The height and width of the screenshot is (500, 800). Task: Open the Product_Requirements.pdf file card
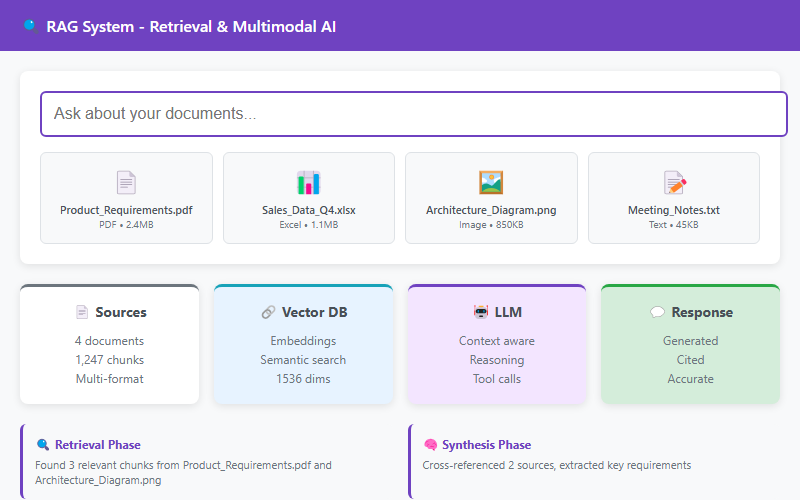tap(127, 198)
